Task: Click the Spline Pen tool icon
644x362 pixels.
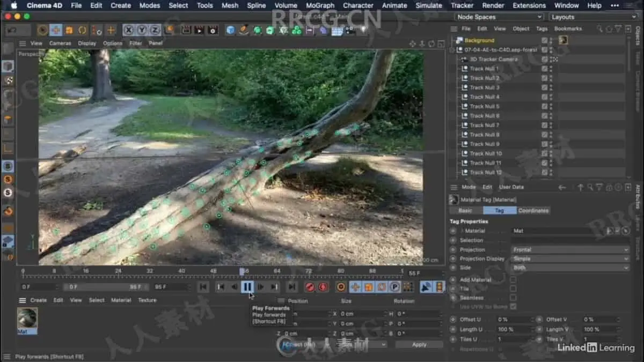Action: point(244,30)
